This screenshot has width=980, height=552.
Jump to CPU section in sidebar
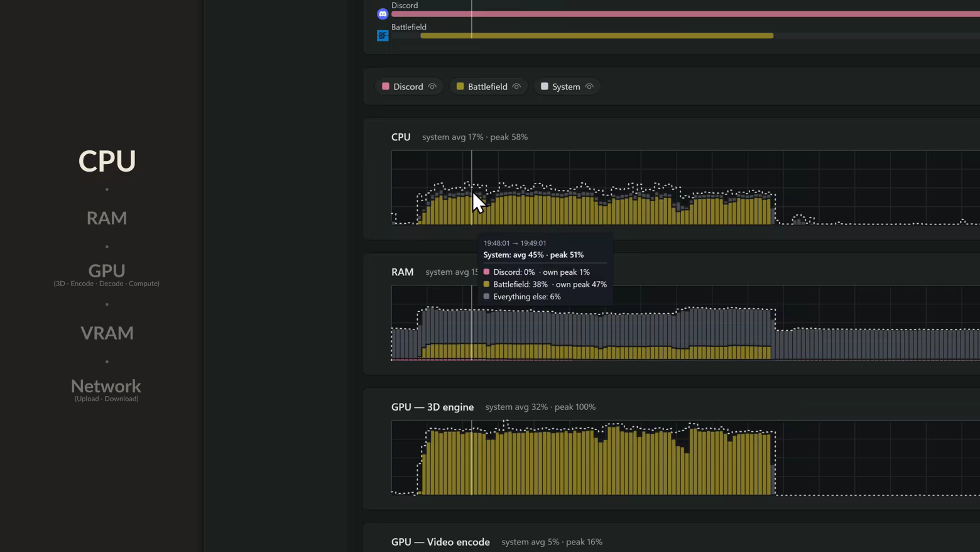(107, 161)
